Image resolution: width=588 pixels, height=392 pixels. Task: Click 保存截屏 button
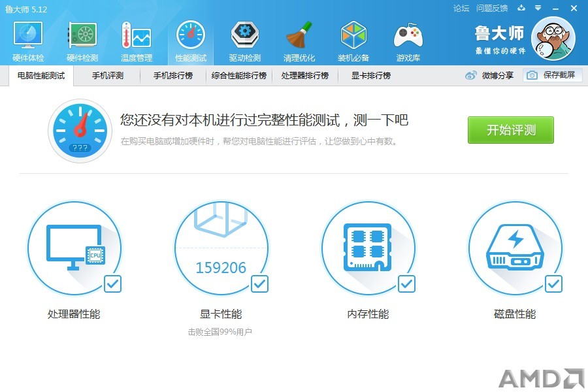coord(553,75)
